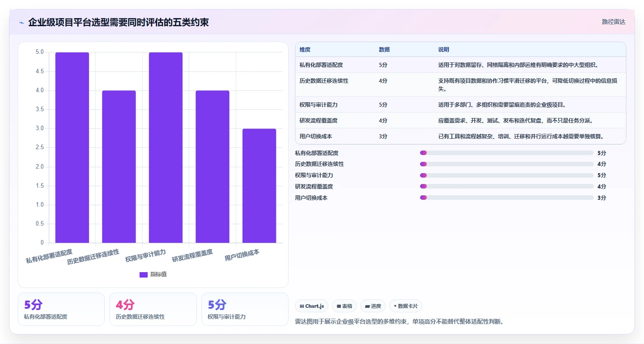Click the 私有化部署适配度 x-axis label
Viewport: 644px width, 344px height.
tap(49, 256)
